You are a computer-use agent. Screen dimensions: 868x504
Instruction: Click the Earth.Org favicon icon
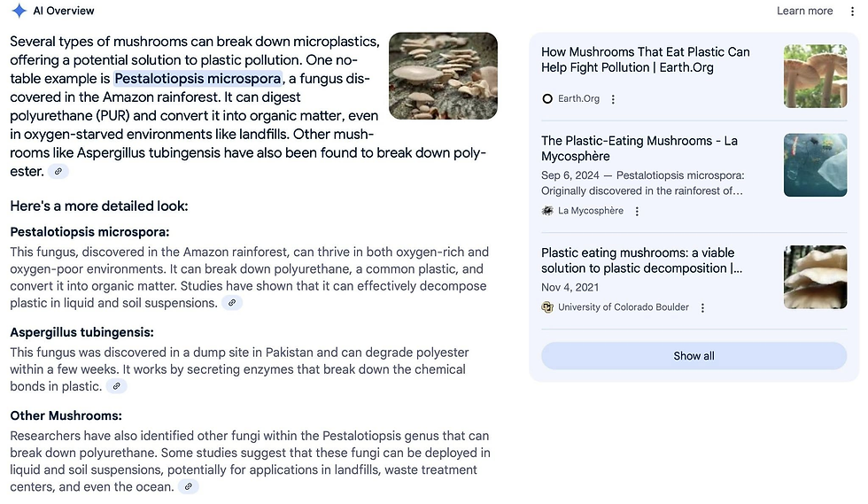(x=547, y=99)
